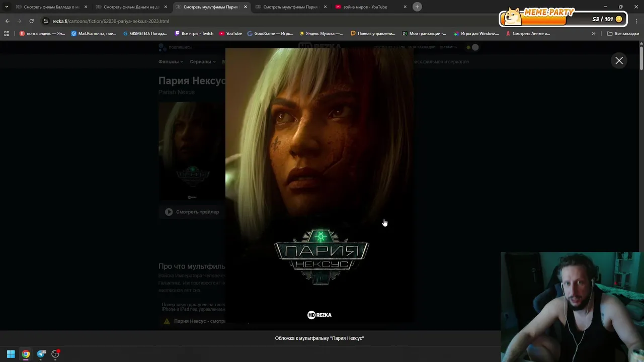Open the Игры для Windows bookmark
The height and width of the screenshot is (362, 644).
coord(476,34)
